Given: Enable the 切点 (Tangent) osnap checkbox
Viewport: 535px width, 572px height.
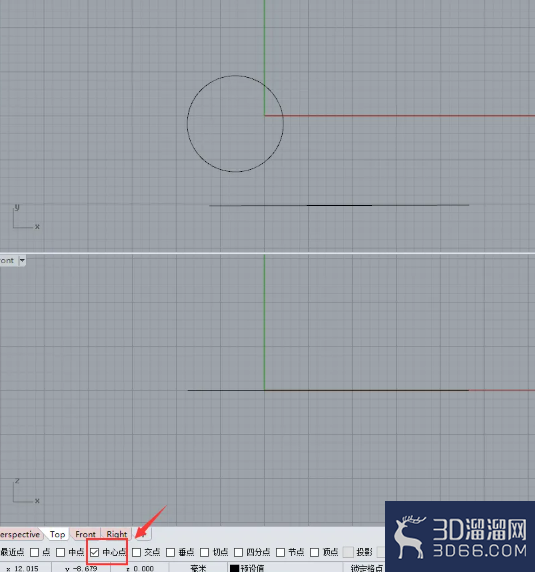Looking at the screenshot, I should 205,552.
